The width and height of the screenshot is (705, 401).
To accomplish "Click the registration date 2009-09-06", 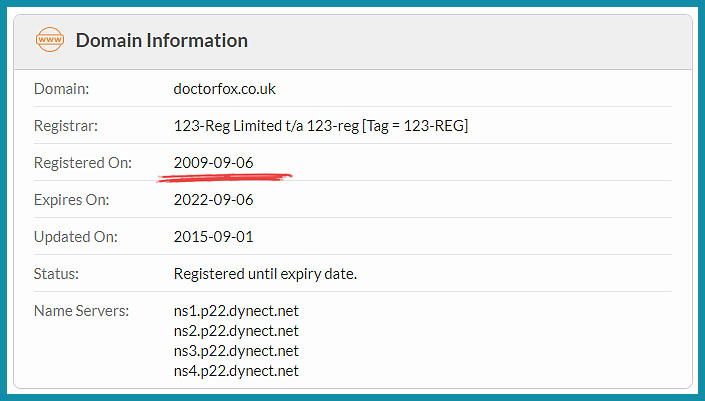I will click(214, 162).
